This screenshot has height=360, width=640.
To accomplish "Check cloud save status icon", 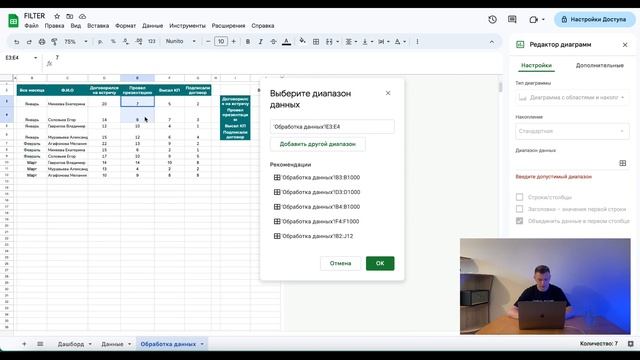I will pos(82,16).
